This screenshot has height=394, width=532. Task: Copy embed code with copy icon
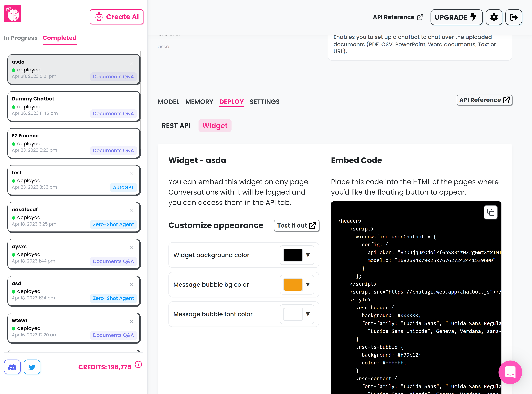click(490, 212)
